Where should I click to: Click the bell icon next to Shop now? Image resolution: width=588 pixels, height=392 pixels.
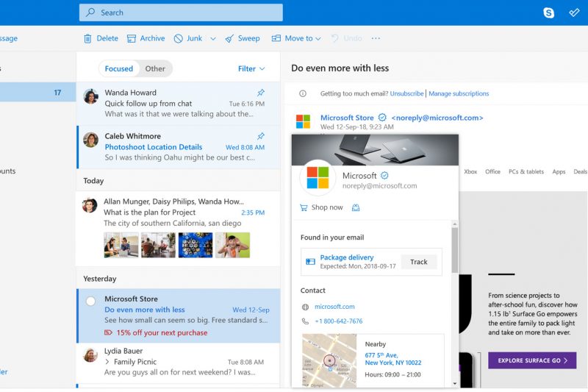356,207
